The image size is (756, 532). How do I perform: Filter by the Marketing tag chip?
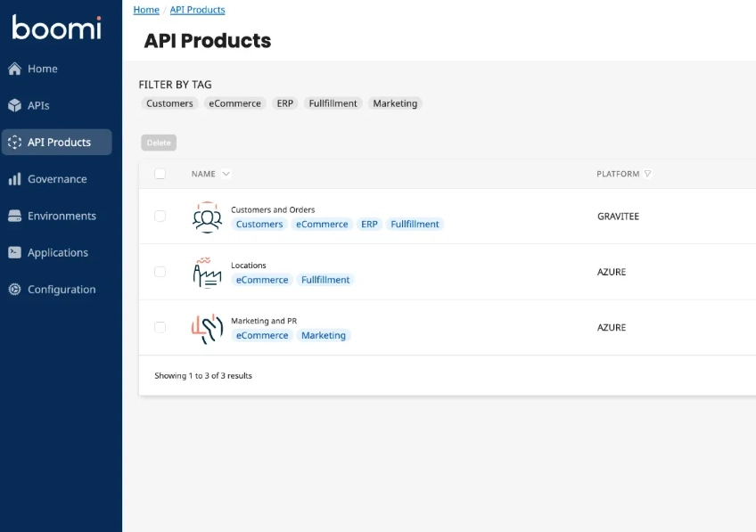pyautogui.click(x=395, y=103)
